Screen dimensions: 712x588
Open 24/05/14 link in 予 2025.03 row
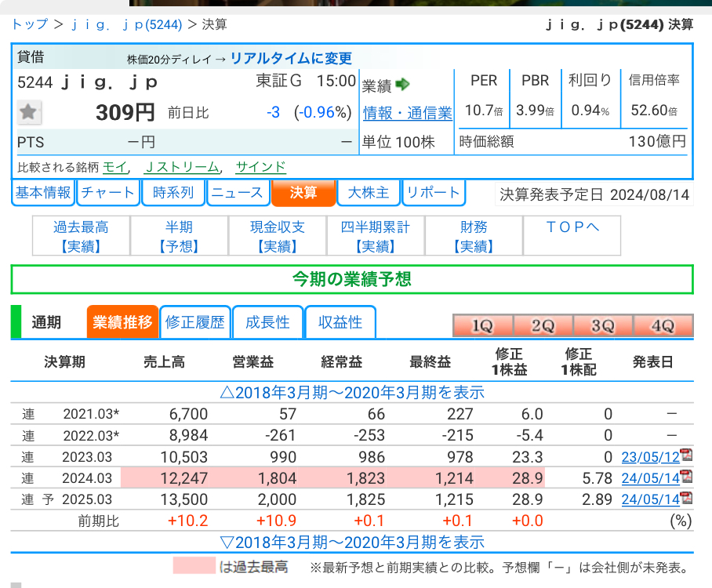[650, 499]
